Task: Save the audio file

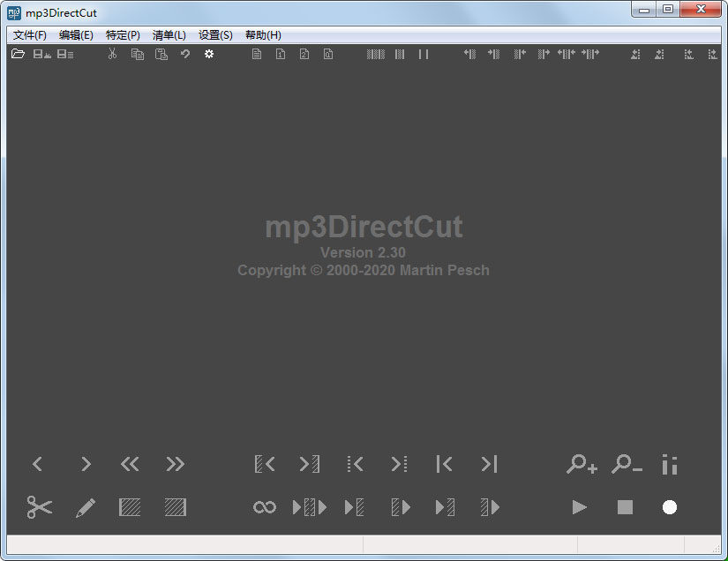Action: (40, 54)
